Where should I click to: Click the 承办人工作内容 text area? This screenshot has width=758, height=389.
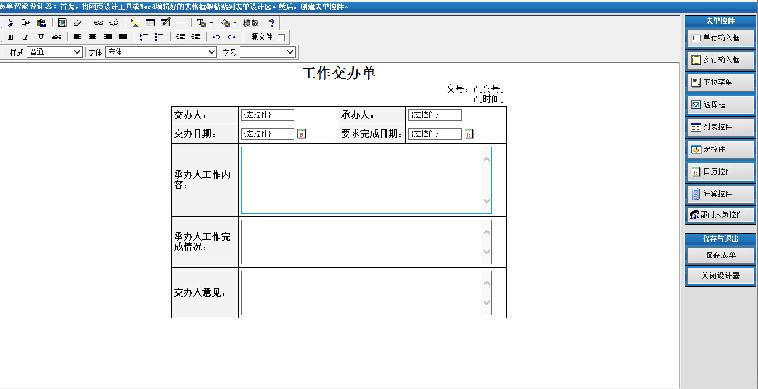[366, 180]
